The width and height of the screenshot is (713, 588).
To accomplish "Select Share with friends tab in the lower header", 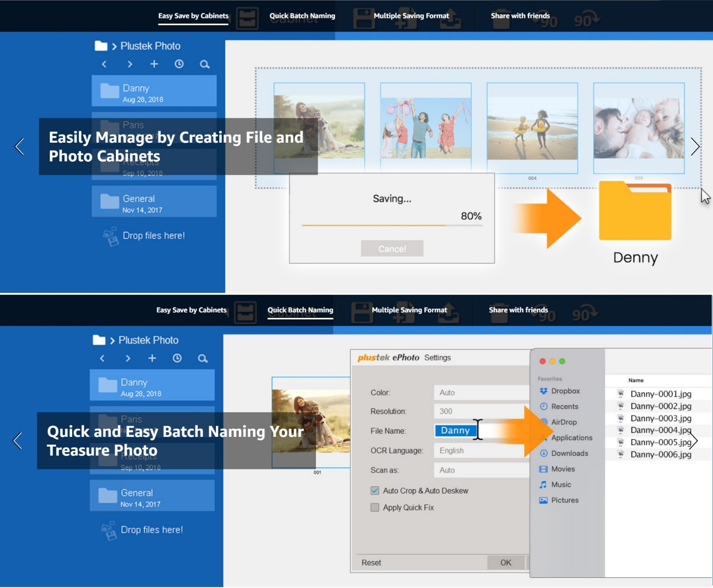I will tap(519, 310).
